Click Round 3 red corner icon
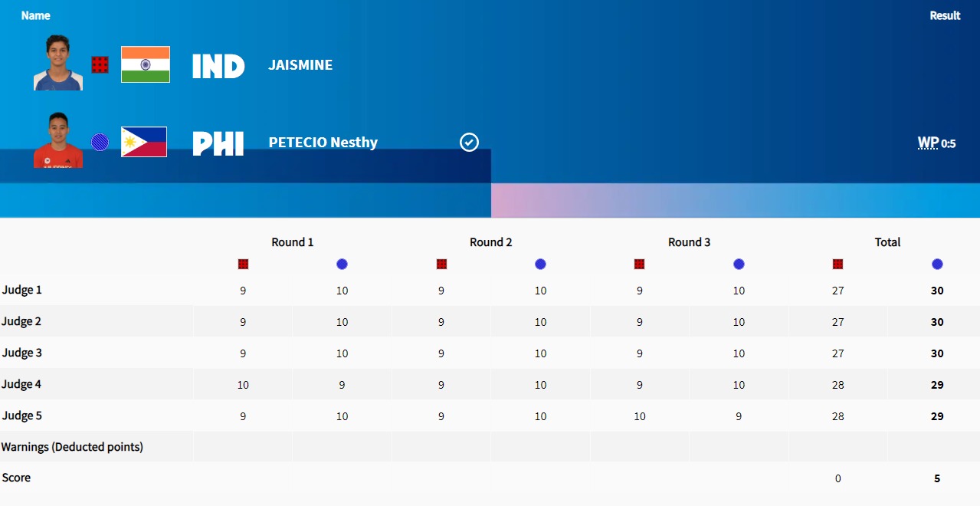The height and width of the screenshot is (506, 980). 640,264
